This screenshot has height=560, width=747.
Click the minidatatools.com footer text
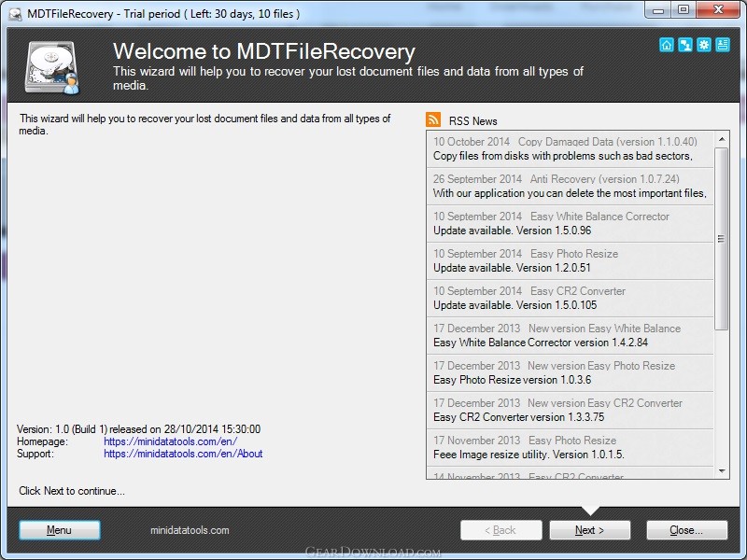[x=190, y=530]
